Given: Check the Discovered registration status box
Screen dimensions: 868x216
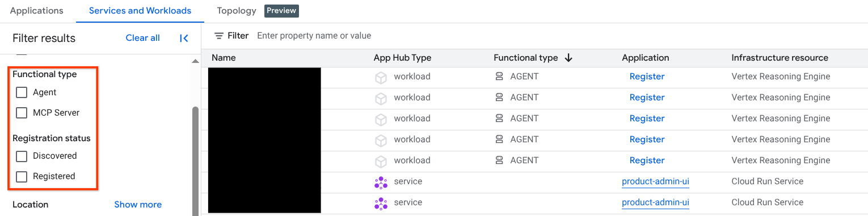Looking at the screenshot, I should coord(22,156).
